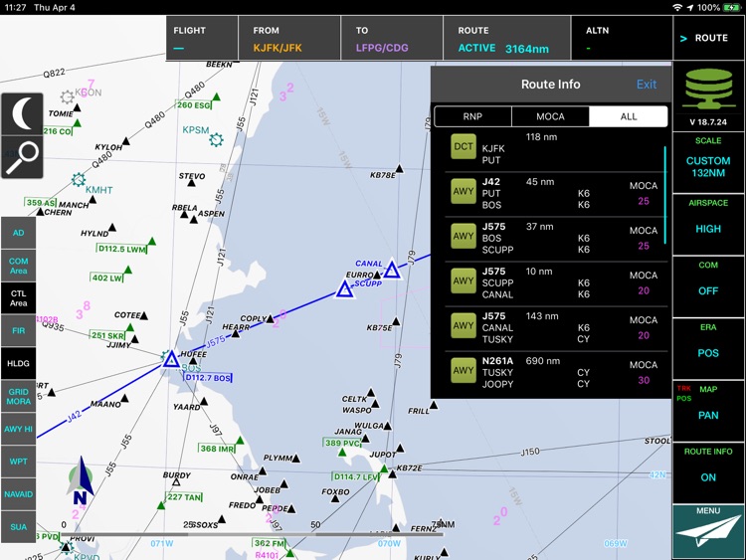Tap the Wi-Fi status icon
Image resolution: width=746 pixels, height=560 pixels.
pos(677,7)
